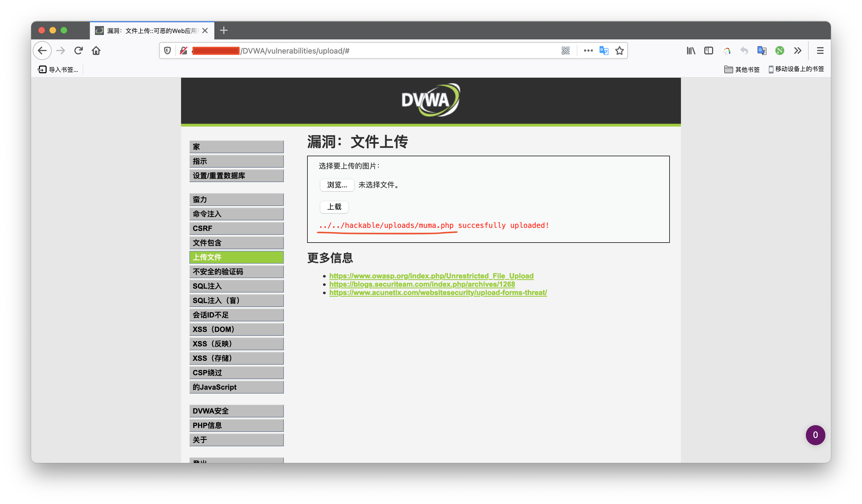Click the 导入书签 bookmark item
The image size is (862, 504).
(58, 69)
